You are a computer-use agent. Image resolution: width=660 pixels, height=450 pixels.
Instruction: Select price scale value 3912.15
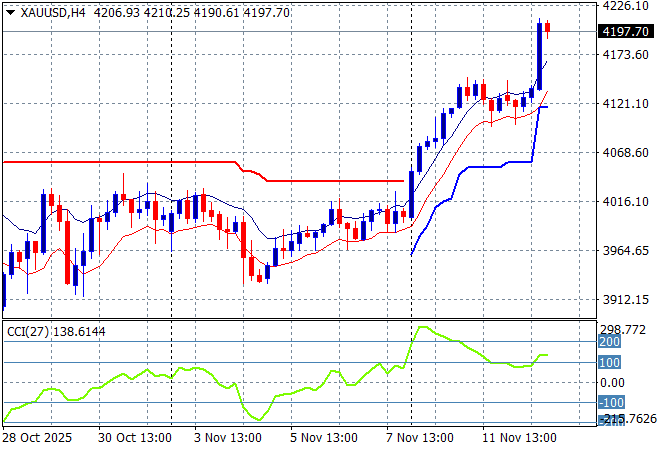[x=625, y=300]
